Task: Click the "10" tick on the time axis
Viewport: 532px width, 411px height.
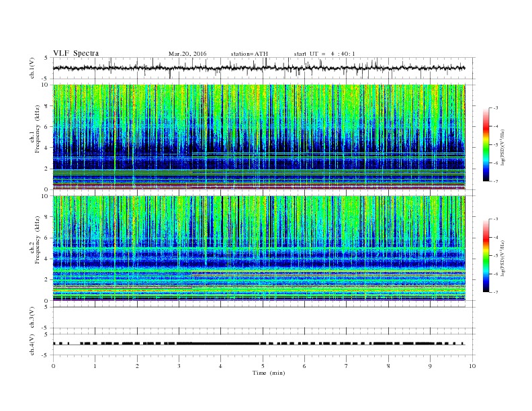Action: (472, 366)
